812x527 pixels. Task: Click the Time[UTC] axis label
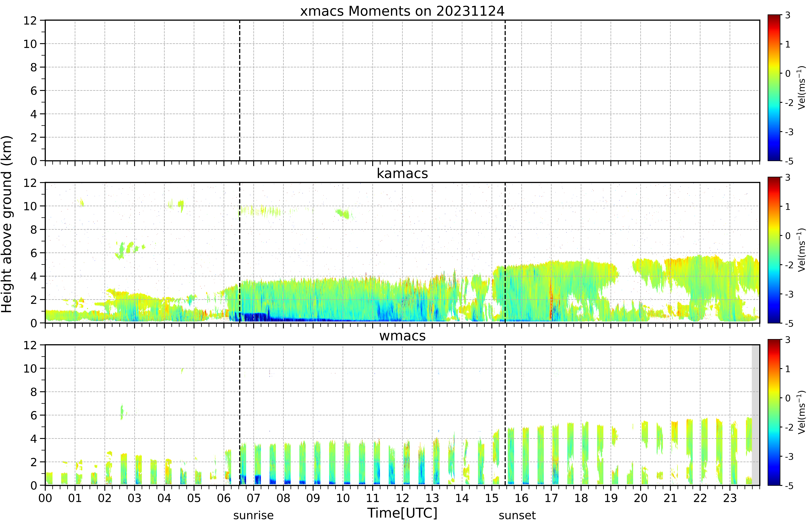[x=402, y=513]
